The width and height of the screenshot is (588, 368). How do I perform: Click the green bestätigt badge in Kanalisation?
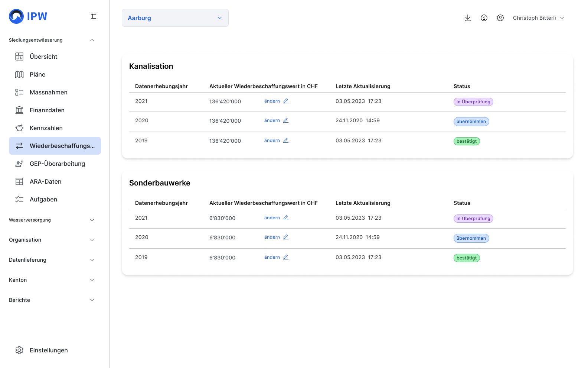[x=467, y=141]
